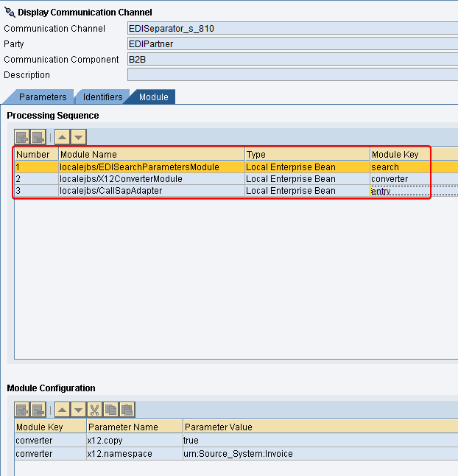This screenshot has height=476, width=458.
Task: Move parameter up in Module Configuration
Action: tap(63, 410)
